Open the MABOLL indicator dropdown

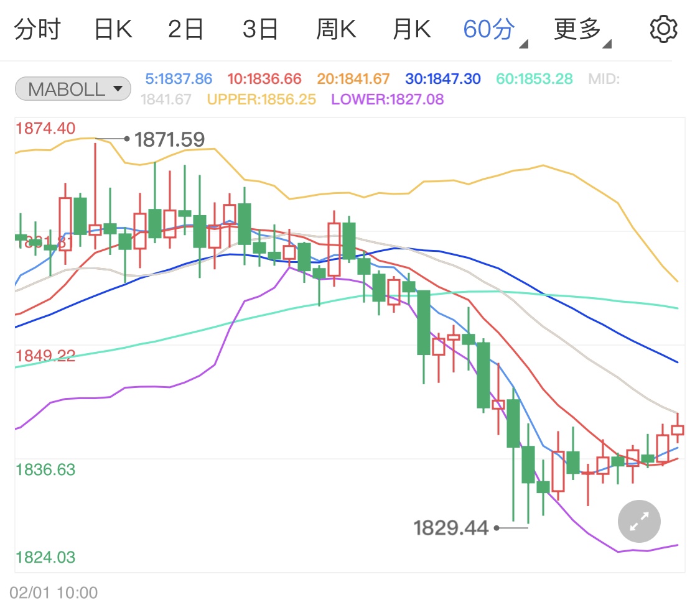tap(73, 89)
